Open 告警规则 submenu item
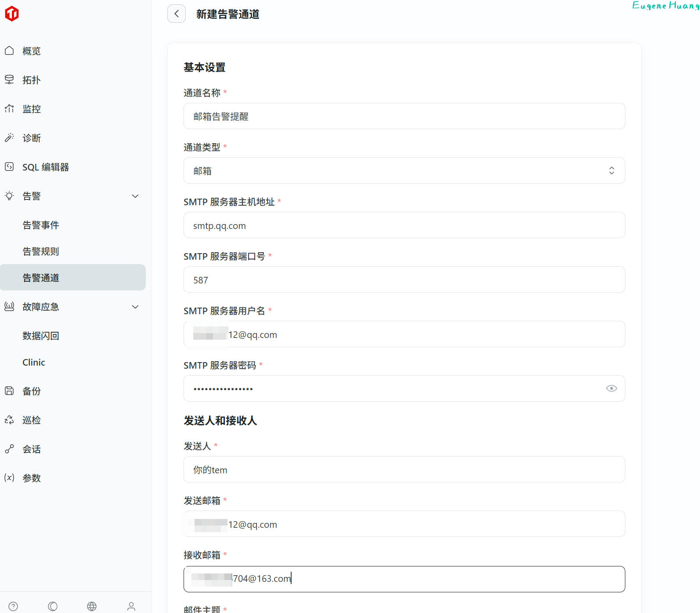 click(41, 251)
